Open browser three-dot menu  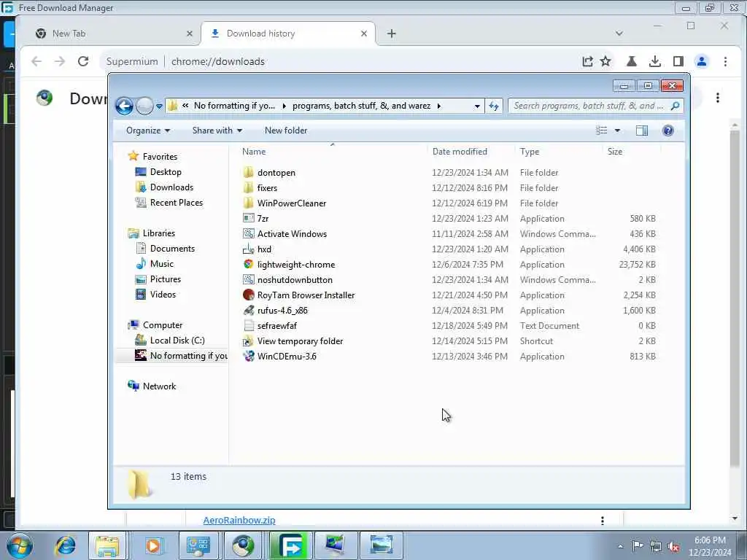[725, 61]
